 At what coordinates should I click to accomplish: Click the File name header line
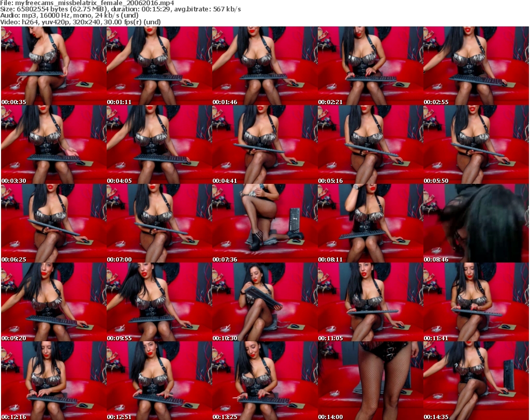click(87, 3)
